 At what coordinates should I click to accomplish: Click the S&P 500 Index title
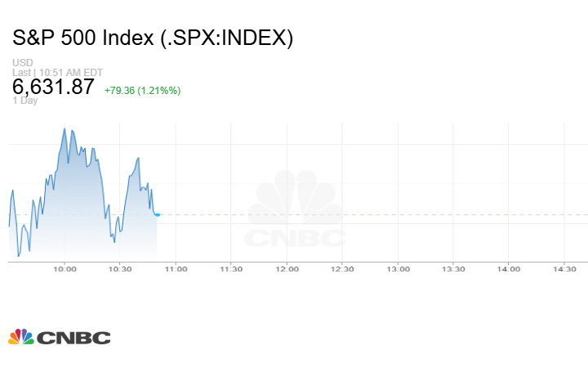[x=153, y=38]
